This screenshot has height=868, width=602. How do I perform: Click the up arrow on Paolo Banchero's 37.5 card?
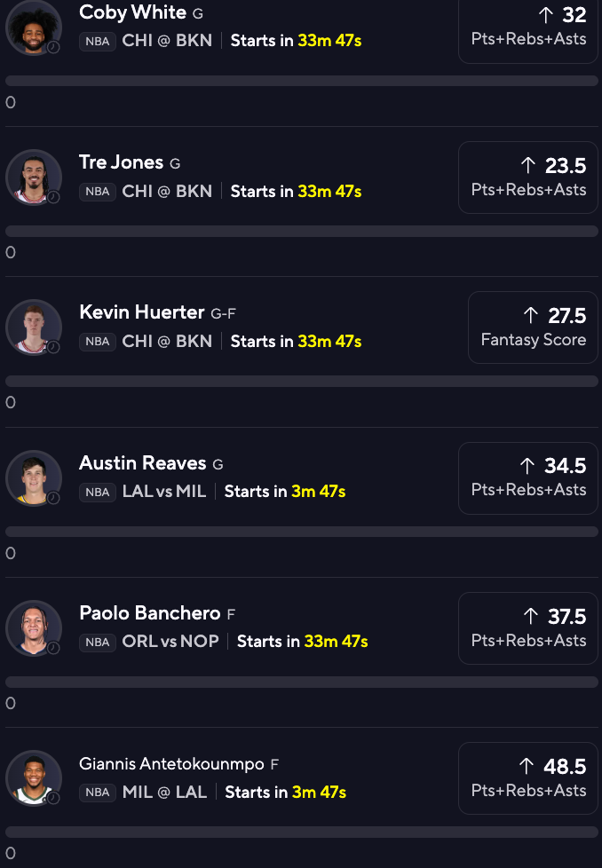coord(531,616)
